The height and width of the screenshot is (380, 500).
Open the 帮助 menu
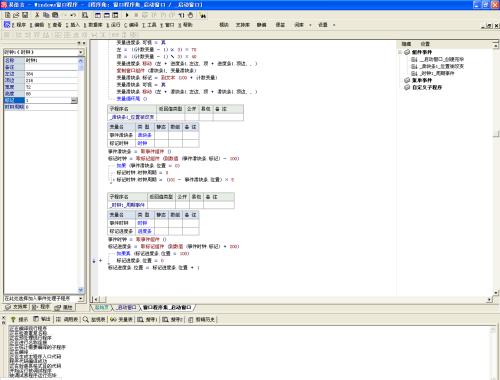pyautogui.click(x=185, y=25)
